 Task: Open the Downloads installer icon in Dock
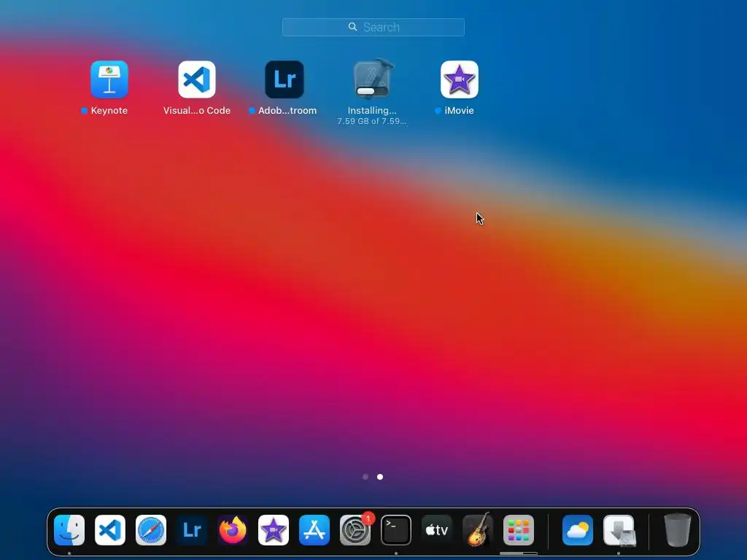[x=619, y=530]
